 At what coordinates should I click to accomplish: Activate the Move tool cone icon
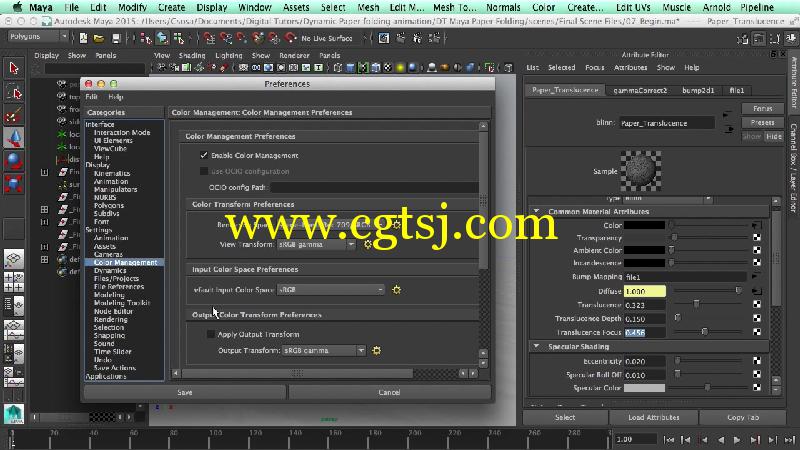pos(14,138)
